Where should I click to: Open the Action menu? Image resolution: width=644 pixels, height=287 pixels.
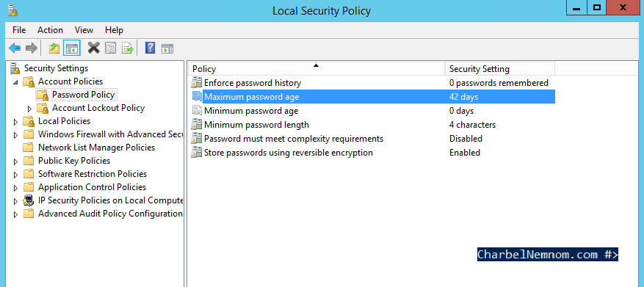coord(50,30)
